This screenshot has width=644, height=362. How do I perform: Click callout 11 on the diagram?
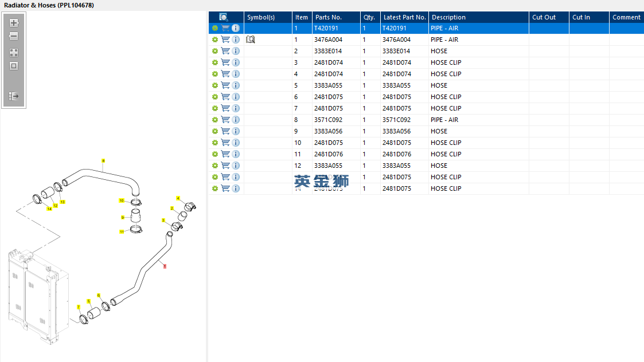click(x=122, y=232)
